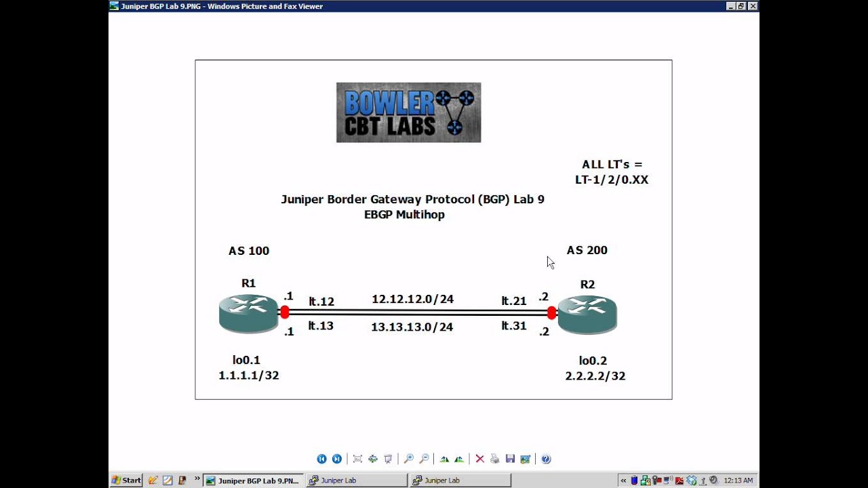Viewport: 868px width, 488px height.
Task: Click the LT-1/2/0.XX note text
Action: tap(612, 180)
